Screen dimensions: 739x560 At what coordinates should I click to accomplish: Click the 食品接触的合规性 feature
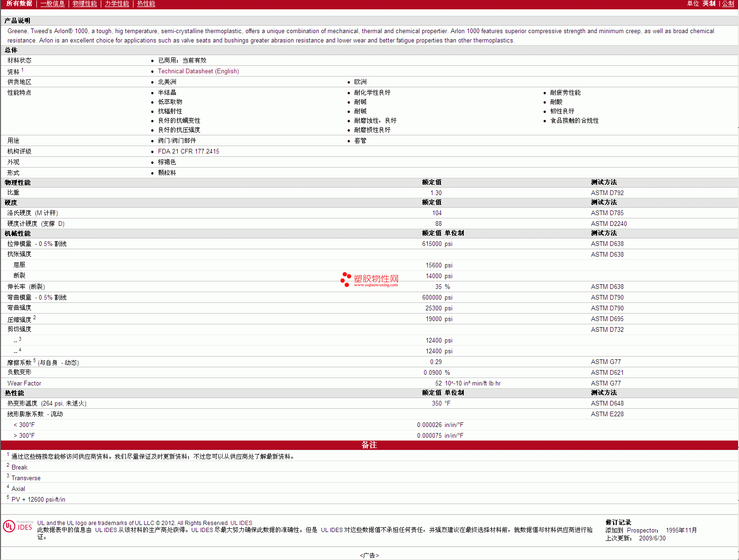574,121
